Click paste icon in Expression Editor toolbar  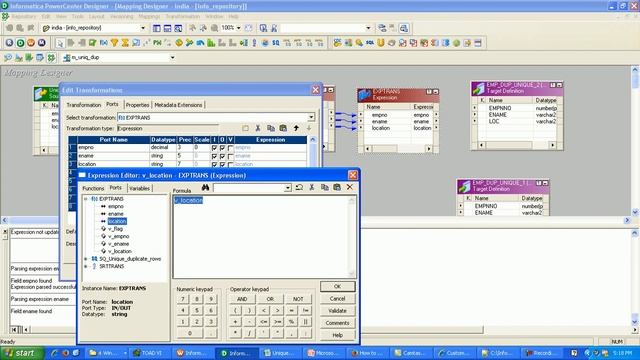click(337, 187)
